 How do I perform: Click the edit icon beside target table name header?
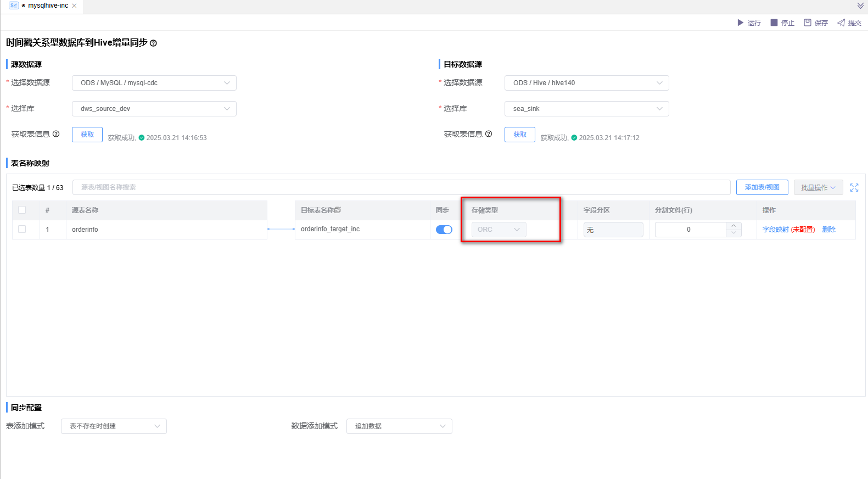338,210
